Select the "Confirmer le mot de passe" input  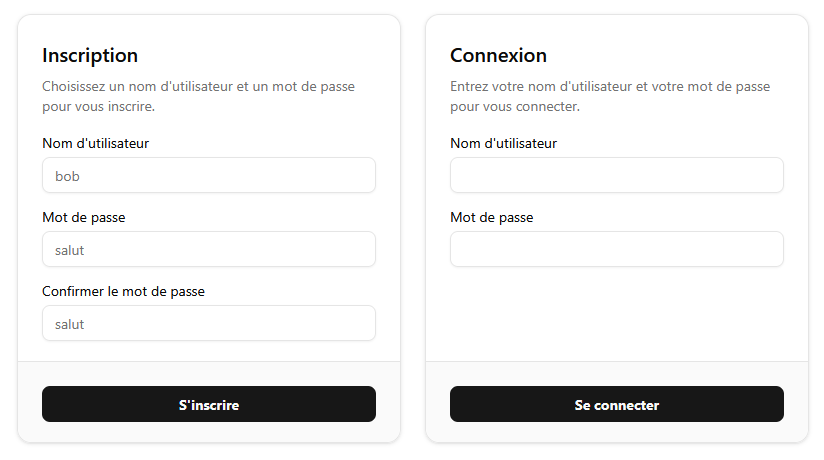209,323
